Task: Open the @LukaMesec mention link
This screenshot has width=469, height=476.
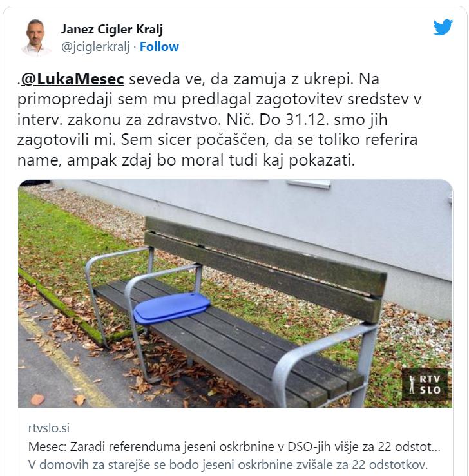Action: (73, 79)
